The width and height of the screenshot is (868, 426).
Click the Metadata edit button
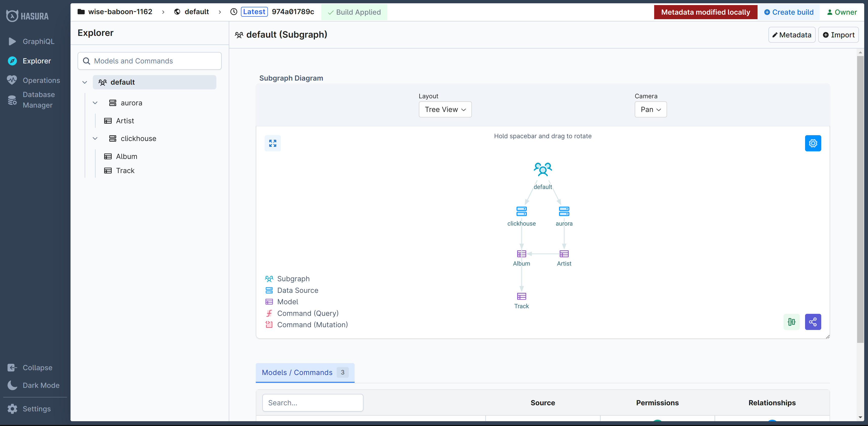coord(791,35)
